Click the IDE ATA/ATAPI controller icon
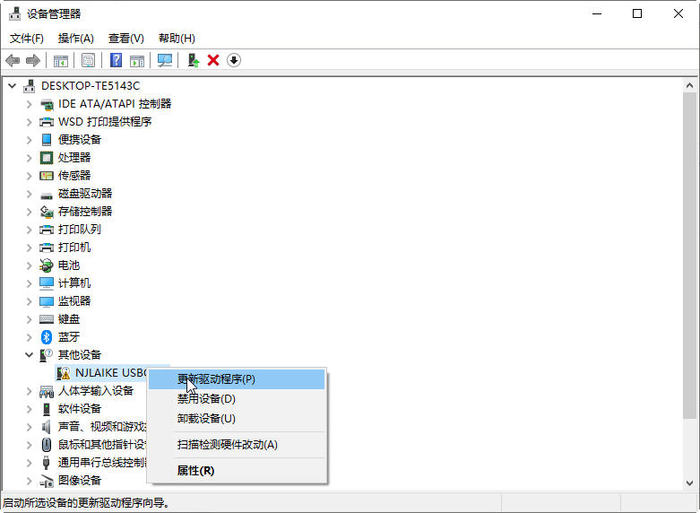 pyautogui.click(x=46, y=104)
